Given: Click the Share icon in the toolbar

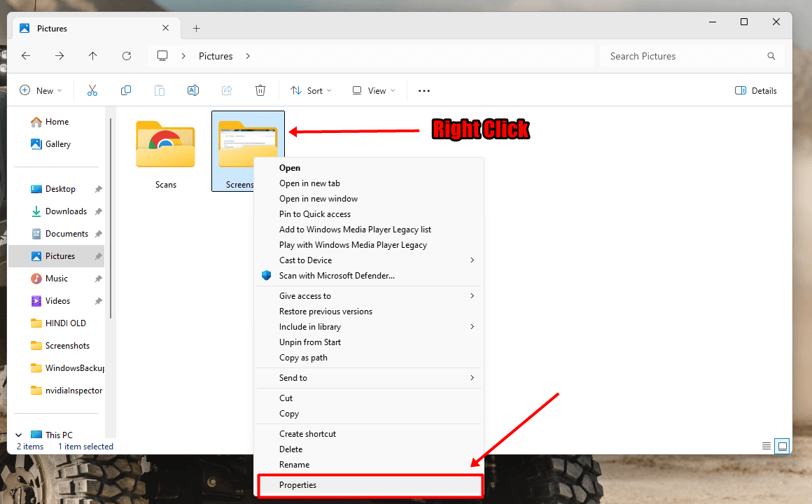Looking at the screenshot, I should tap(226, 90).
